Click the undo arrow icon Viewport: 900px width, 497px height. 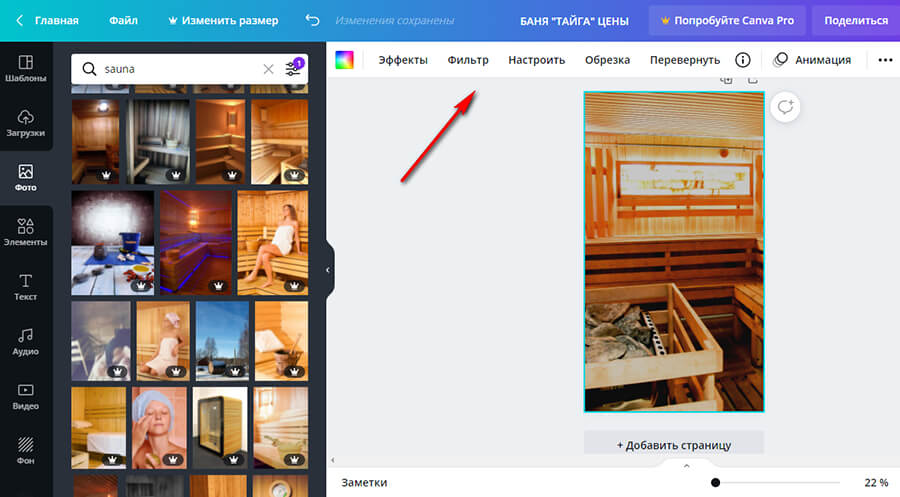tap(313, 20)
